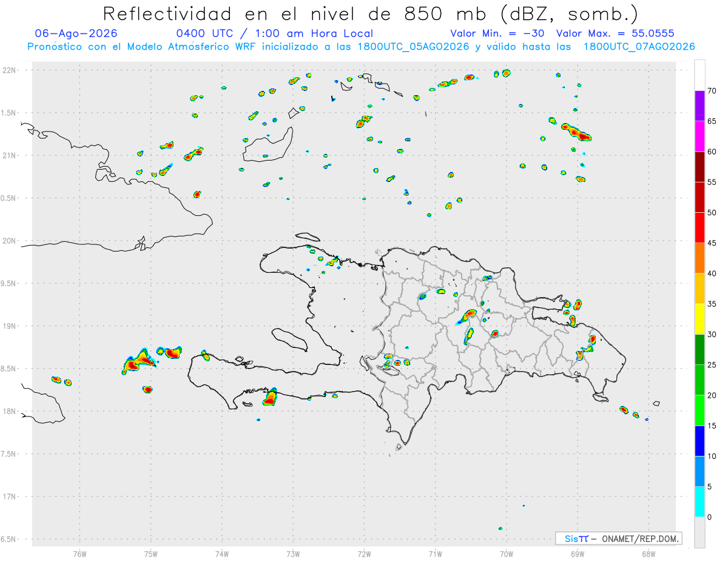Image resolution: width=728 pixels, height=562 pixels.
Task: Select the '25' value on the color scale
Action: [x=712, y=365]
